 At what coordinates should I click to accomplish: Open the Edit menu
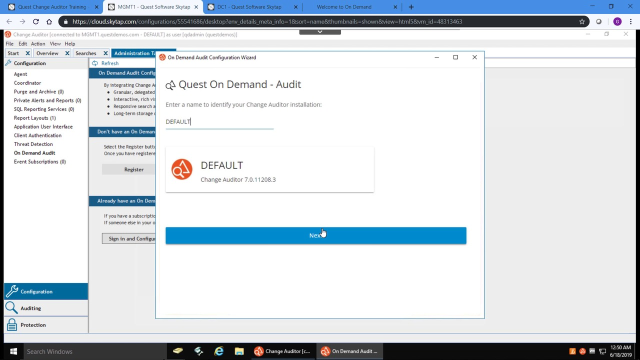coord(23,44)
